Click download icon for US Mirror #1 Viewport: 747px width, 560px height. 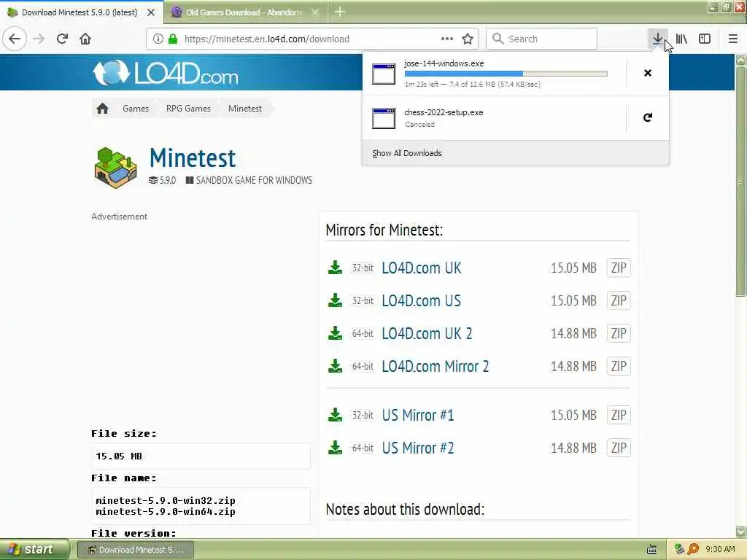pos(335,415)
